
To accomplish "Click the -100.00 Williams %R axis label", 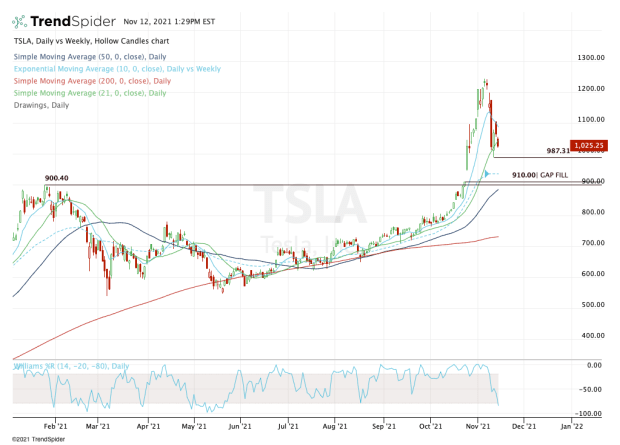I will [x=588, y=414].
